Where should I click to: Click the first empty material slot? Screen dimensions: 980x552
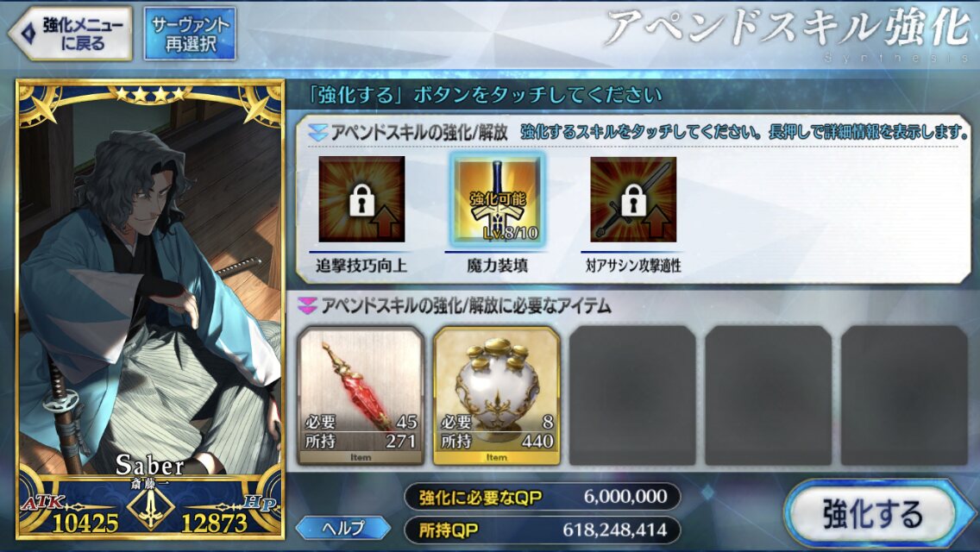(x=632, y=396)
